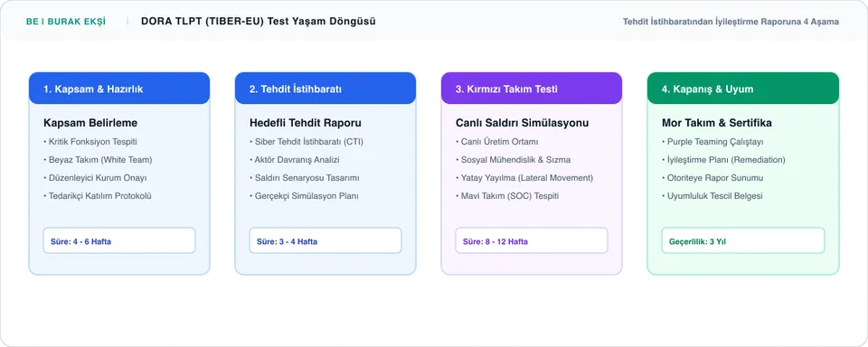Click the Kapsam Belirleme heading

tap(90, 123)
